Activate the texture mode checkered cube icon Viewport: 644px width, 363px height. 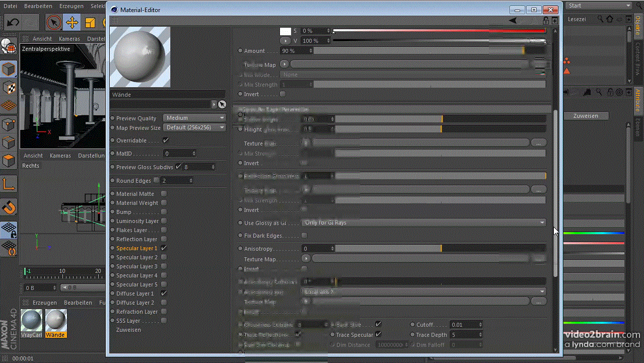[x=9, y=87]
